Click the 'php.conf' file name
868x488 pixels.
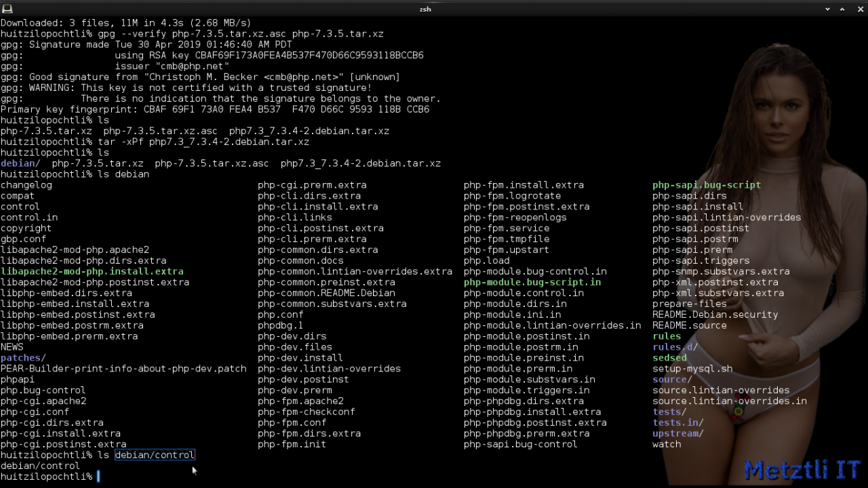tap(281, 314)
